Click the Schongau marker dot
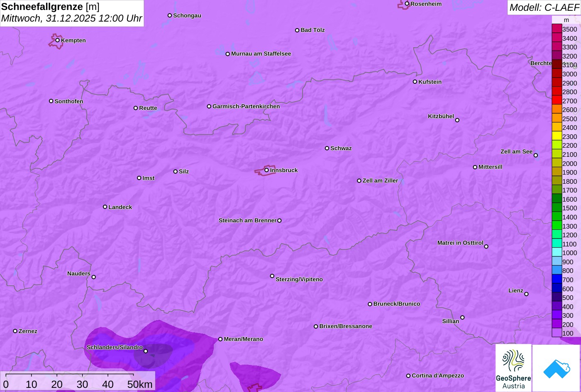This screenshot has width=581, height=392. [170, 15]
